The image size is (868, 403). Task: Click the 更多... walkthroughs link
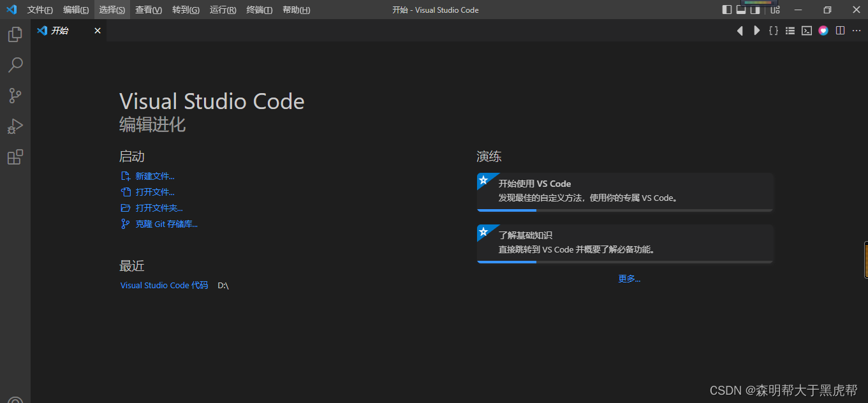tap(629, 279)
